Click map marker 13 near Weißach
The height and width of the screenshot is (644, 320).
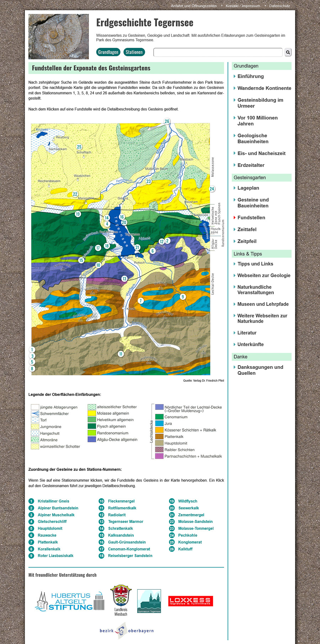124,279
